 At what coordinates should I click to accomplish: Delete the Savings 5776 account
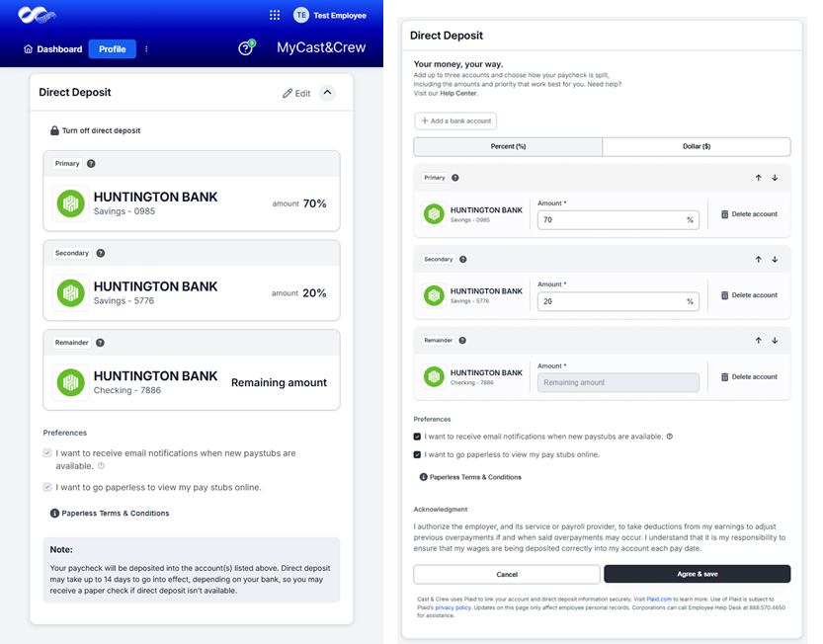click(x=749, y=295)
